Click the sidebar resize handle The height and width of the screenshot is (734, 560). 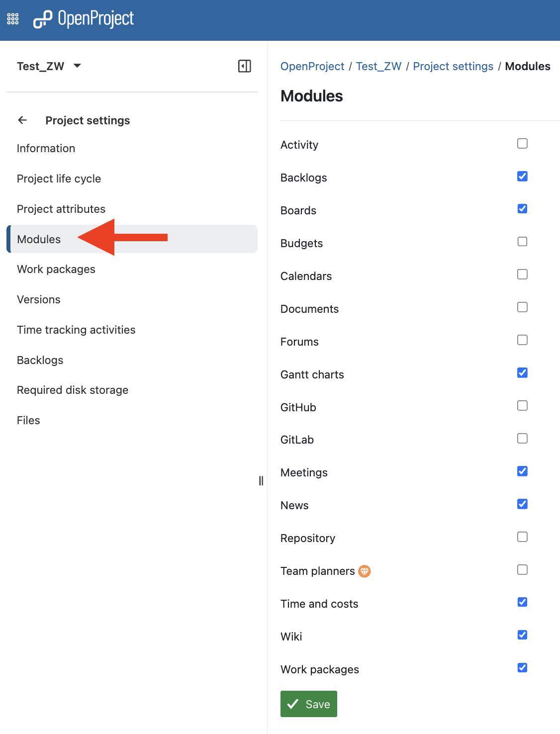[261, 480]
